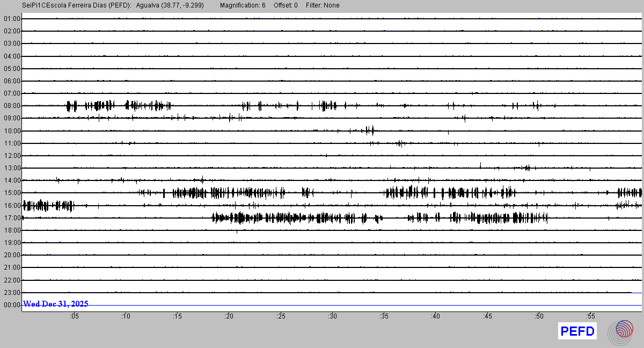644x348 pixels.
Task: Select the 15:00 hour row label
Action: pyautogui.click(x=11, y=193)
